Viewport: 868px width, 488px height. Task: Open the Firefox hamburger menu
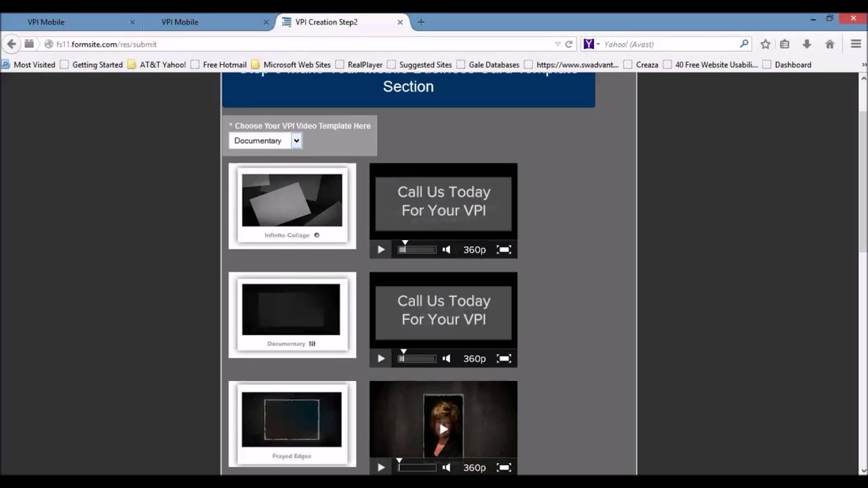click(x=855, y=44)
